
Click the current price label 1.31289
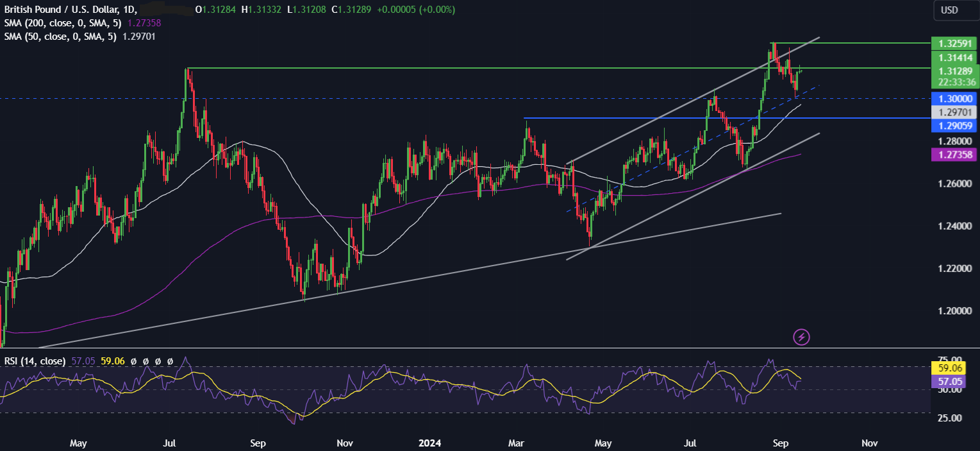(956, 71)
